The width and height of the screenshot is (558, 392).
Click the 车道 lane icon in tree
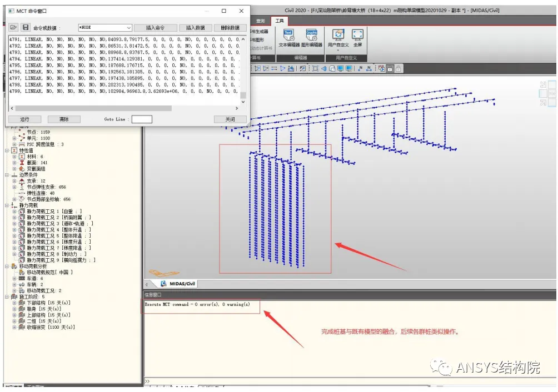(x=22, y=278)
